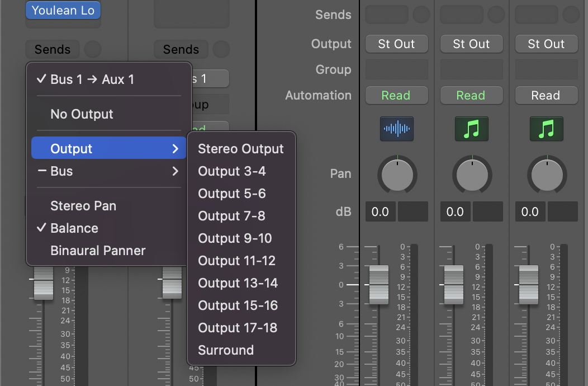Choose Output 13-14
588x386 pixels.
point(241,283)
